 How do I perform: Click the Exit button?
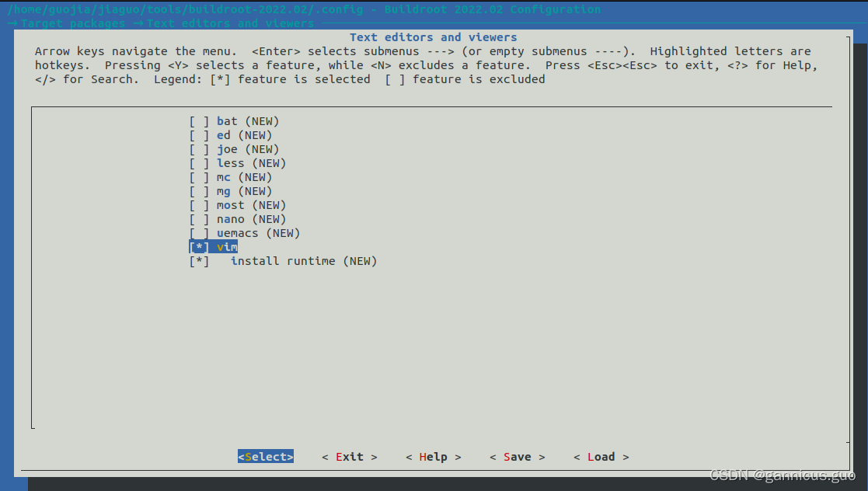350,457
